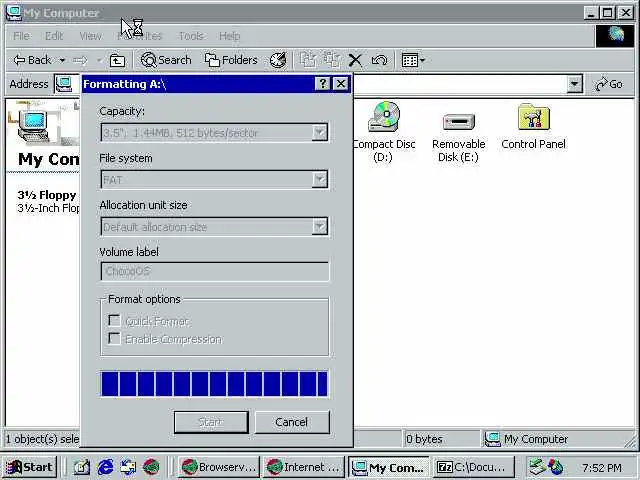Open the Capacity dropdown list
The height and width of the screenshot is (480, 640).
[320, 132]
